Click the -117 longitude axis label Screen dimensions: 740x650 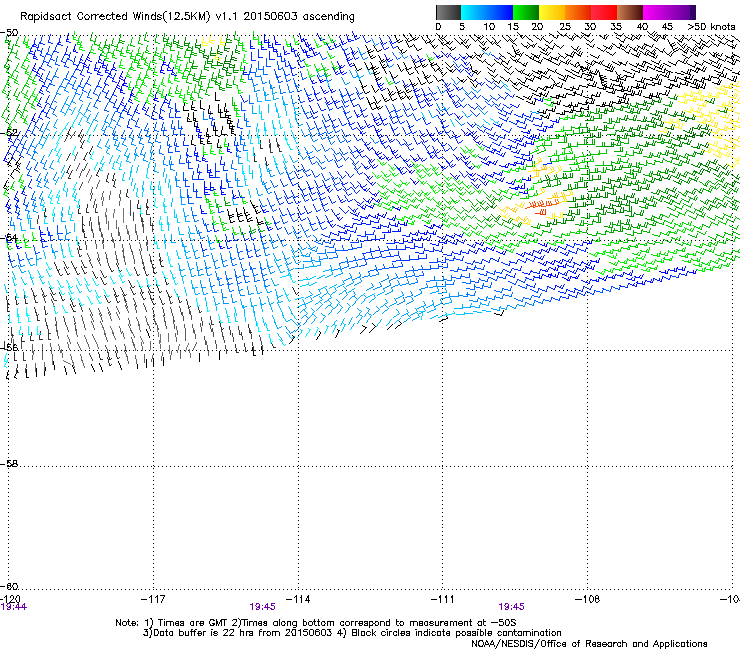pos(153,599)
